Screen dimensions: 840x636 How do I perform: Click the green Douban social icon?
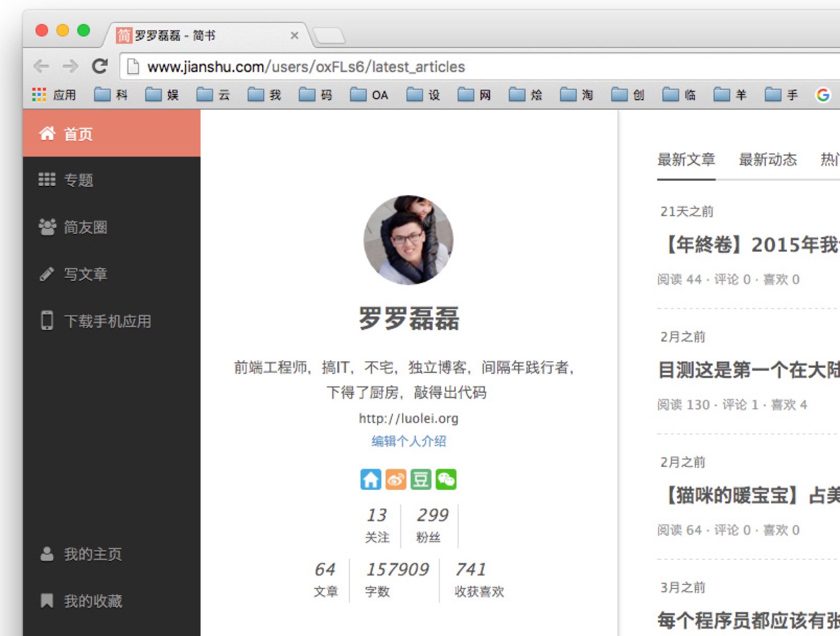pyautogui.click(x=421, y=480)
